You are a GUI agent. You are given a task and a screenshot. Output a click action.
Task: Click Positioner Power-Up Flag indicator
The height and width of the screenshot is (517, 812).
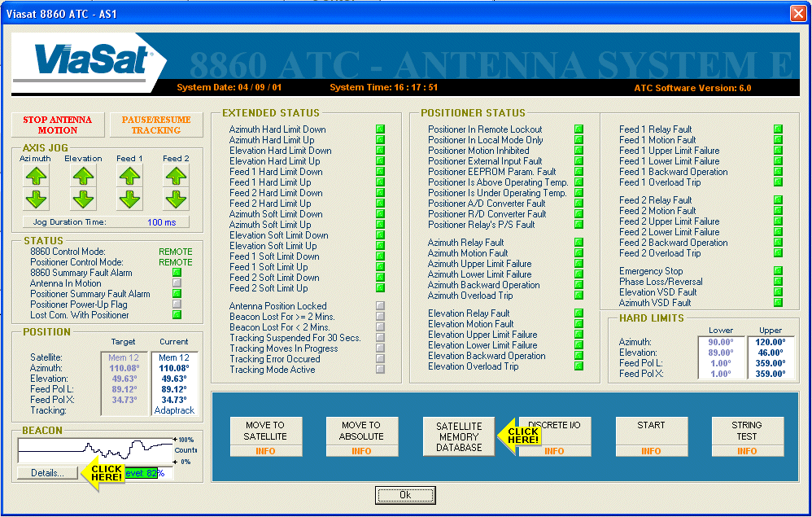(x=177, y=304)
